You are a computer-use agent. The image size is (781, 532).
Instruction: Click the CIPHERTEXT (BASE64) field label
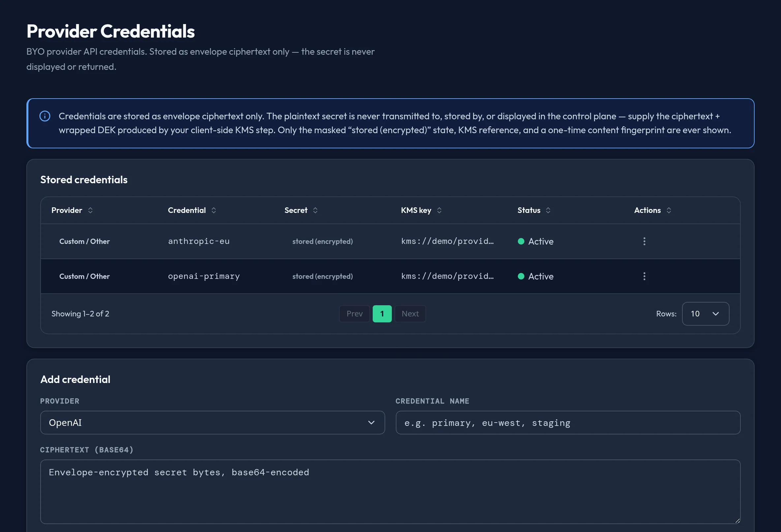87,450
